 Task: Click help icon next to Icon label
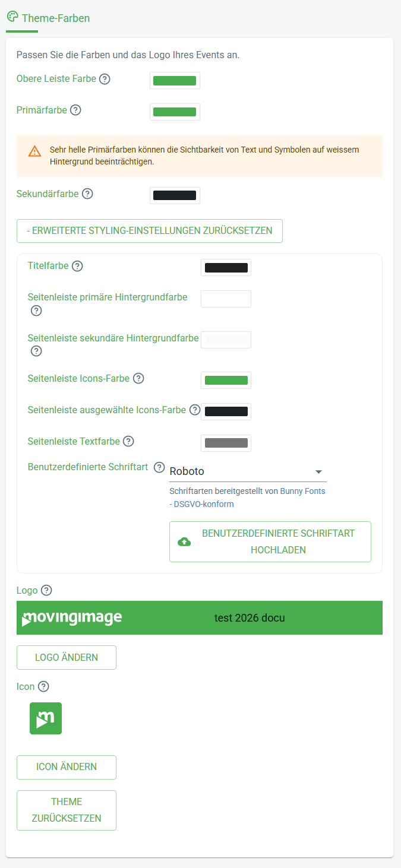click(43, 687)
